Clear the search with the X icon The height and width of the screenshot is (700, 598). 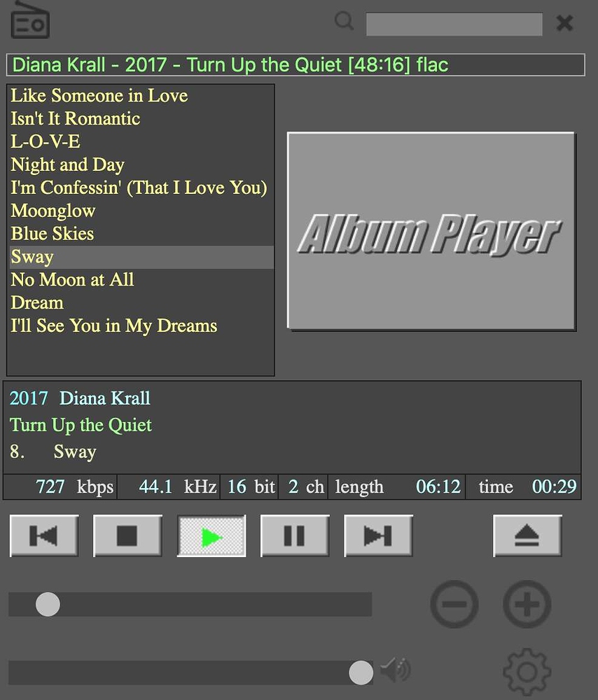565,23
